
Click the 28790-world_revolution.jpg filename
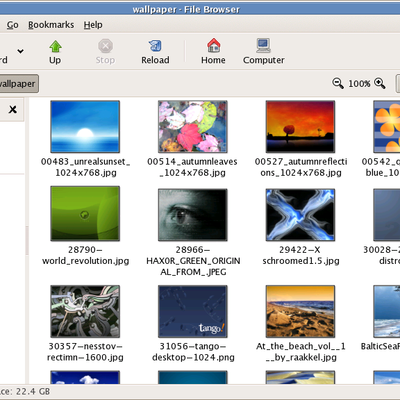pyautogui.click(x=85, y=255)
